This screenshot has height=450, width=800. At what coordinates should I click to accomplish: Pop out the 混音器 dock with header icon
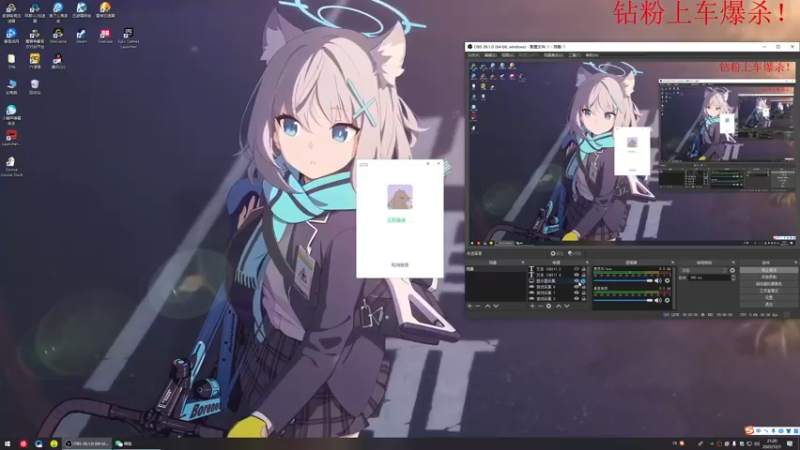pyautogui.click(x=672, y=262)
